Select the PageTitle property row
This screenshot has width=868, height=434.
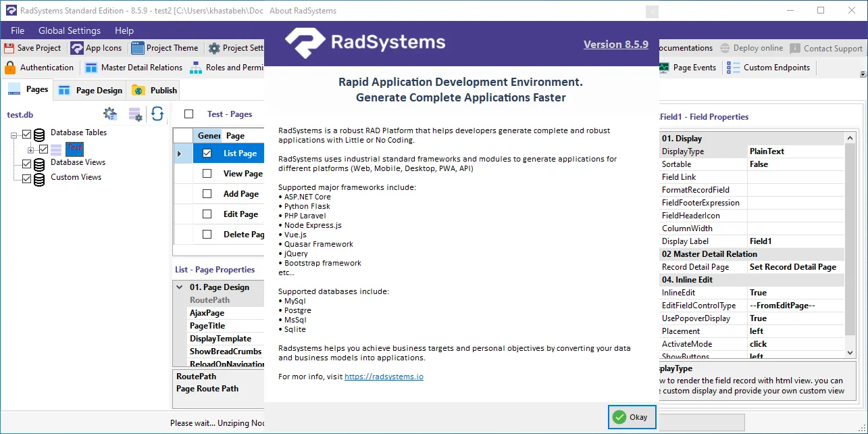(226, 326)
